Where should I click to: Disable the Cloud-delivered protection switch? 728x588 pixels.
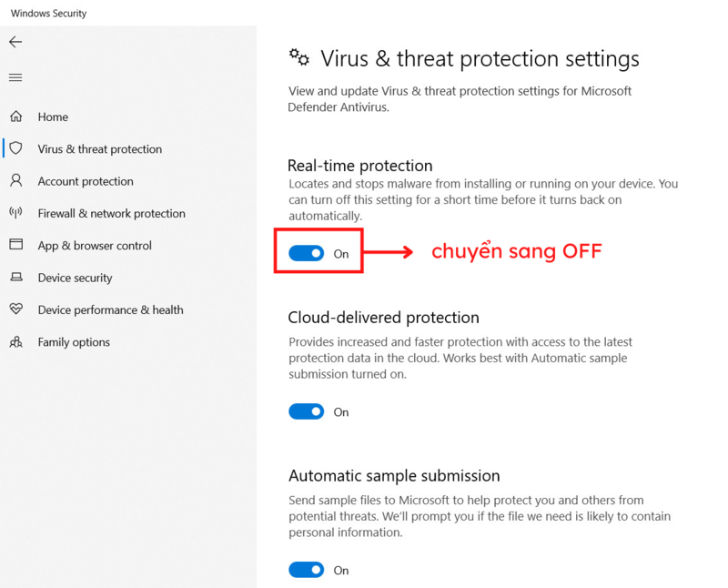pyautogui.click(x=307, y=411)
